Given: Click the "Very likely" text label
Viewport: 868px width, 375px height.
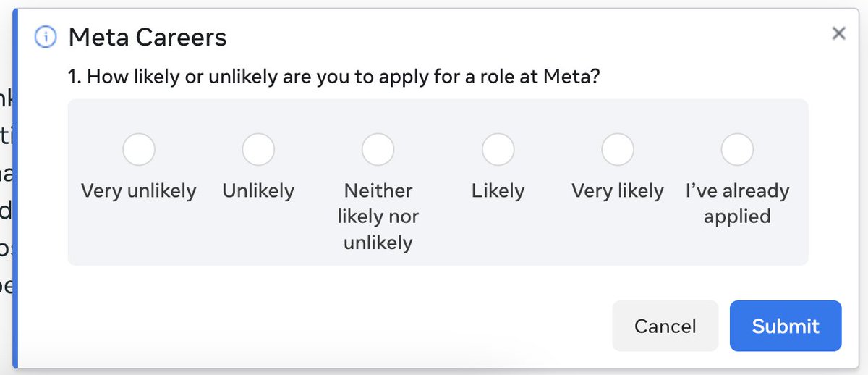Looking at the screenshot, I should [618, 191].
